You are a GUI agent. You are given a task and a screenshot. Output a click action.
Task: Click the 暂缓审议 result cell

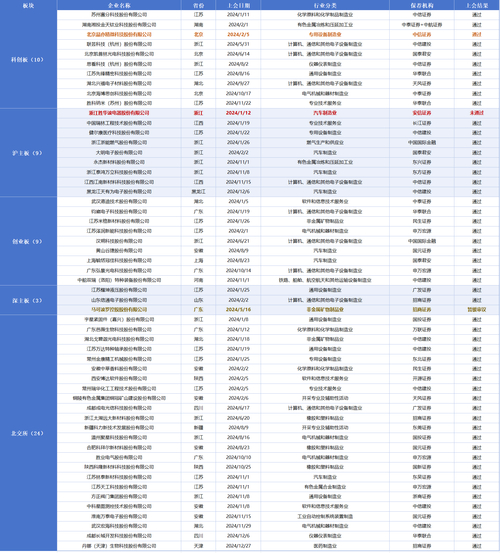(477, 310)
